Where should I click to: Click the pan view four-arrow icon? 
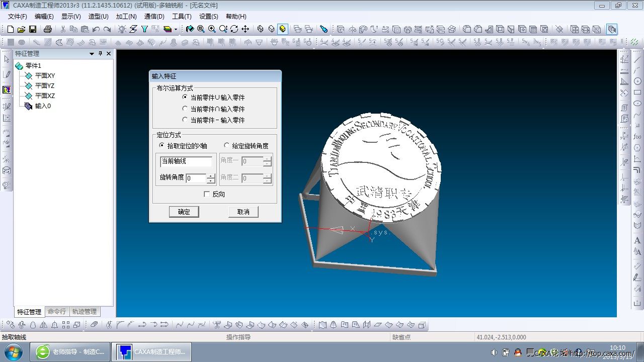point(245,29)
